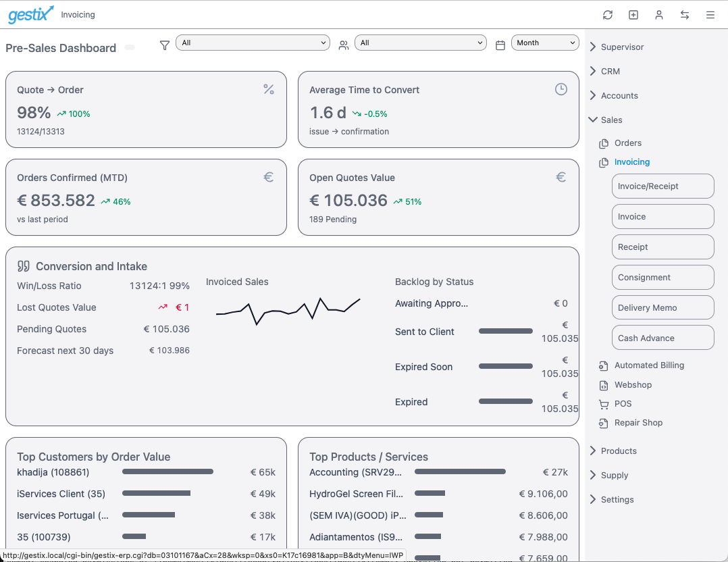Viewport: 728px width, 562px height.
Task: Click the gestix logo
Action: click(x=31, y=14)
